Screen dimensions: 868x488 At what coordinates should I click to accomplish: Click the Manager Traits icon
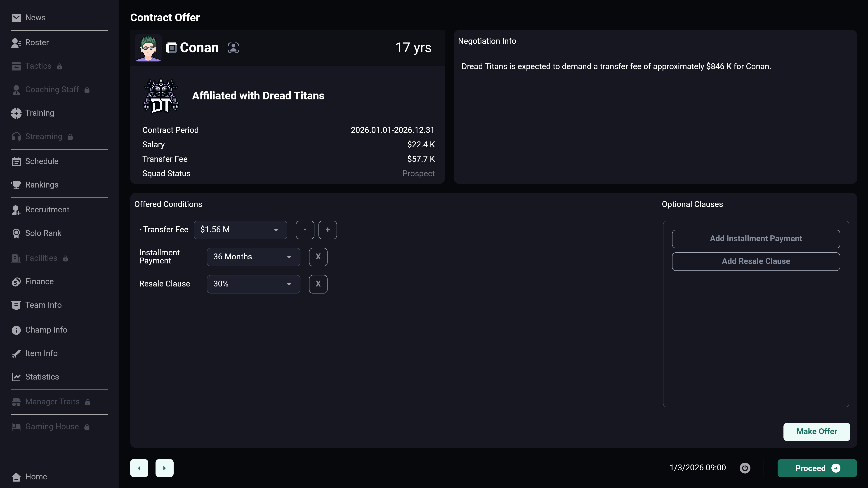click(16, 402)
